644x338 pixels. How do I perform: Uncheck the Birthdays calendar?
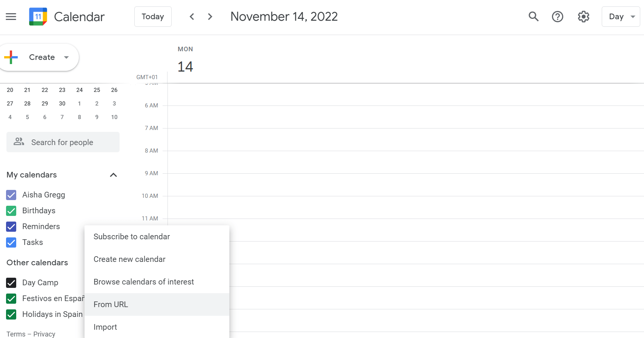click(11, 211)
